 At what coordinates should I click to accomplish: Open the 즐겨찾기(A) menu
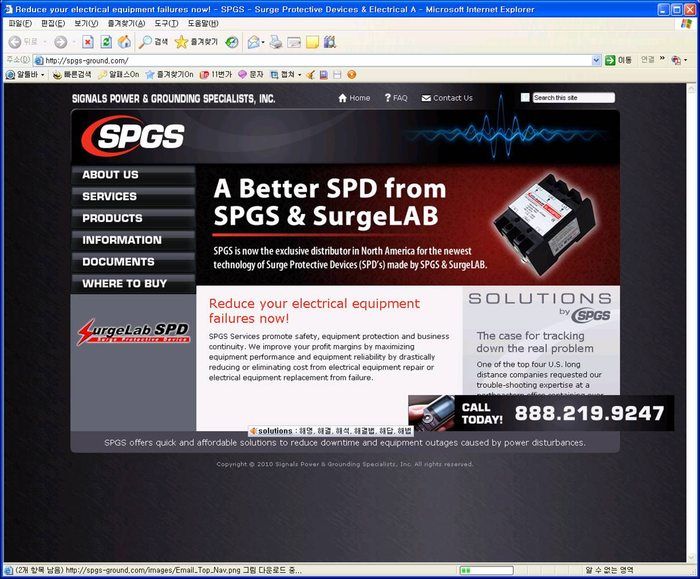pyautogui.click(x=126, y=23)
